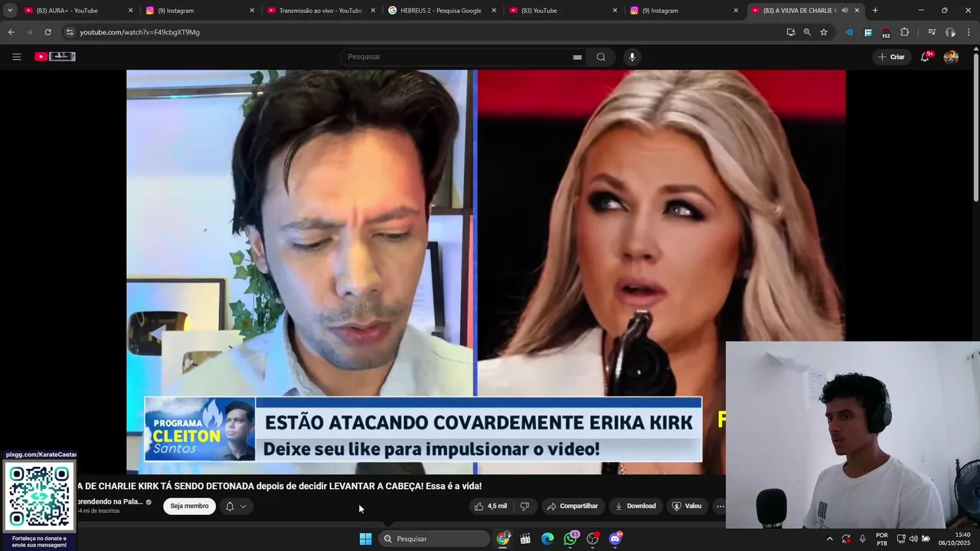Click the video player to pause
The height and width of the screenshot is (551, 980).
point(486,272)
